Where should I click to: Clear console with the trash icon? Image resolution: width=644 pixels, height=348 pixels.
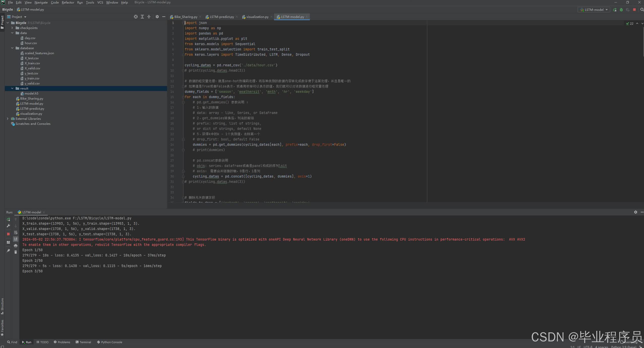tap(16, 252)
